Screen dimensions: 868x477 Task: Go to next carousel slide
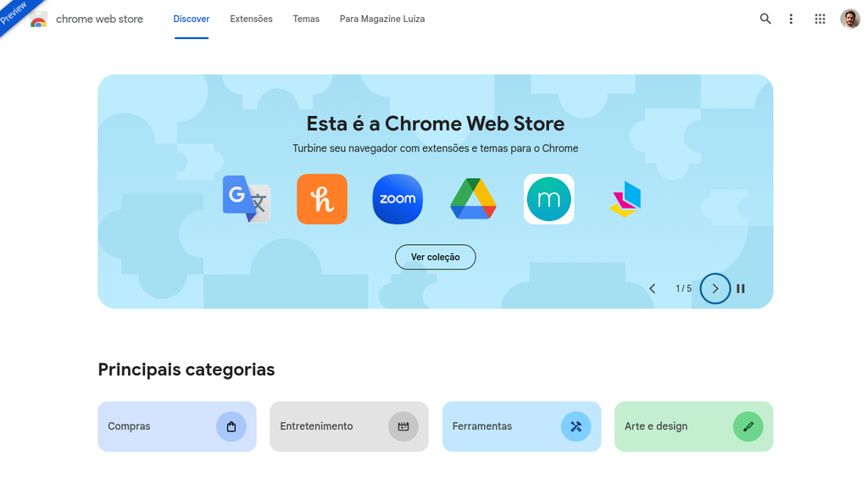(x=715, y=289)
